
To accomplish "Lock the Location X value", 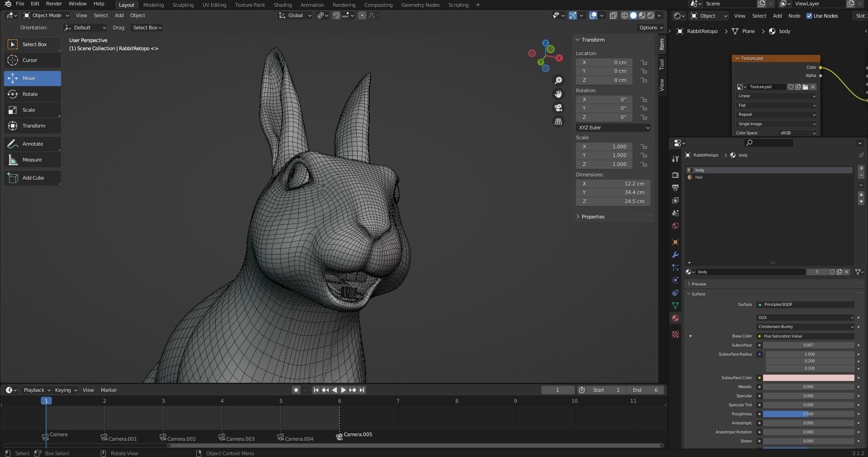I will click(644, 62).
